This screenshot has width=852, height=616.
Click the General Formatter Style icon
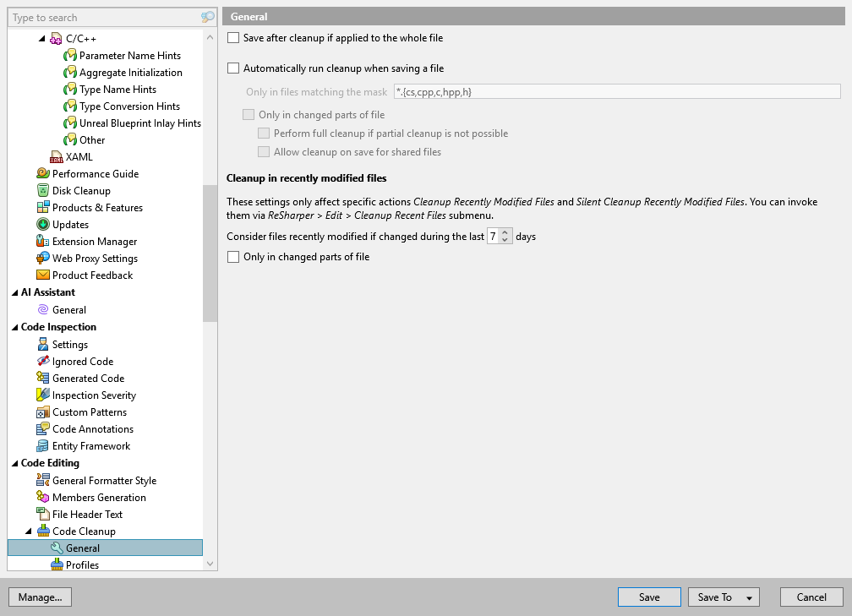[x=43, y=480]
